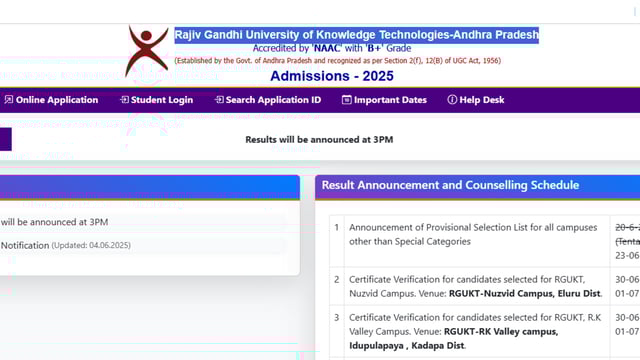The image size is (640, 360).
Task: Select the Nuzvid Campus certificate verification row
Action: click(484, 286)
